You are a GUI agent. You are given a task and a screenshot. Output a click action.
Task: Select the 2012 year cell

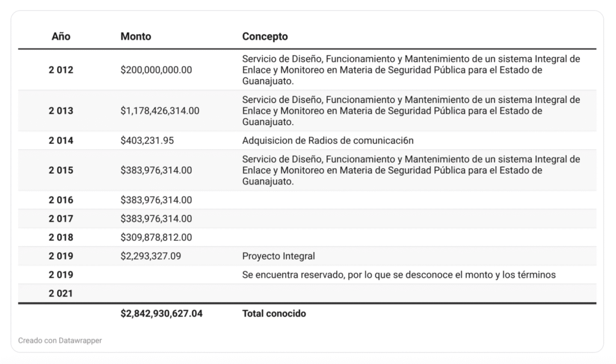coord(61,70)
